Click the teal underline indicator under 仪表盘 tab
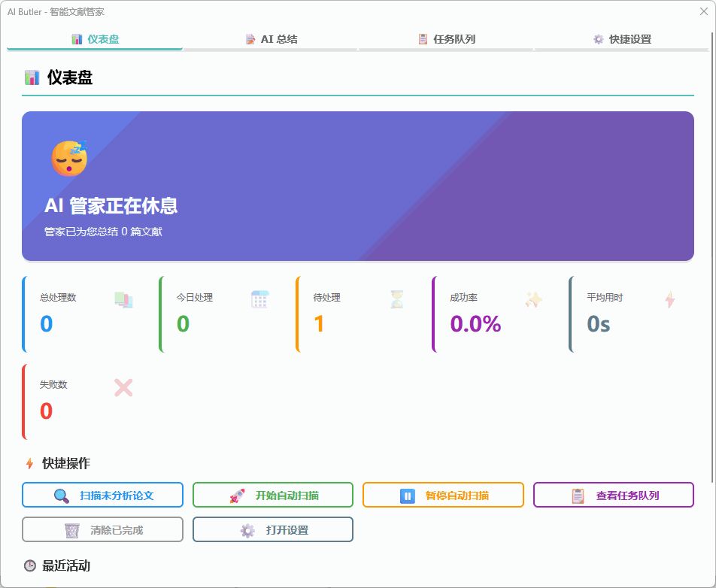This screenshot has height=588, width=716. pyautogui.click(x=94, y=51)
